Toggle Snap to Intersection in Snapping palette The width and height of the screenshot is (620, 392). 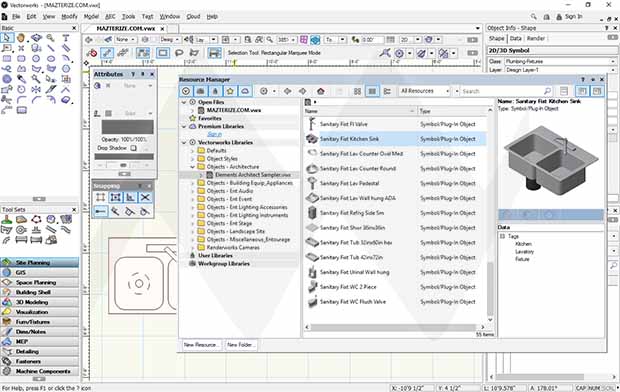tap(145, 197)
